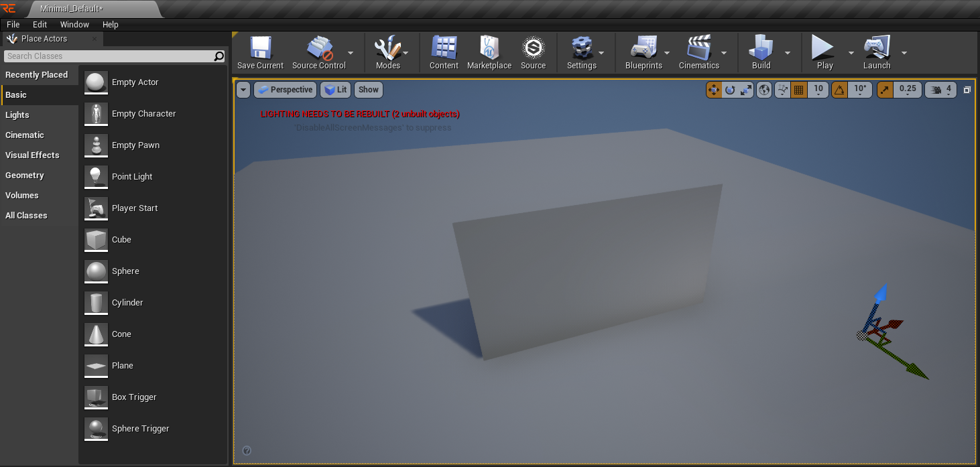Toggle rotation angle snapping
This screenshot has width=980, height=467.
coord(839,90)
